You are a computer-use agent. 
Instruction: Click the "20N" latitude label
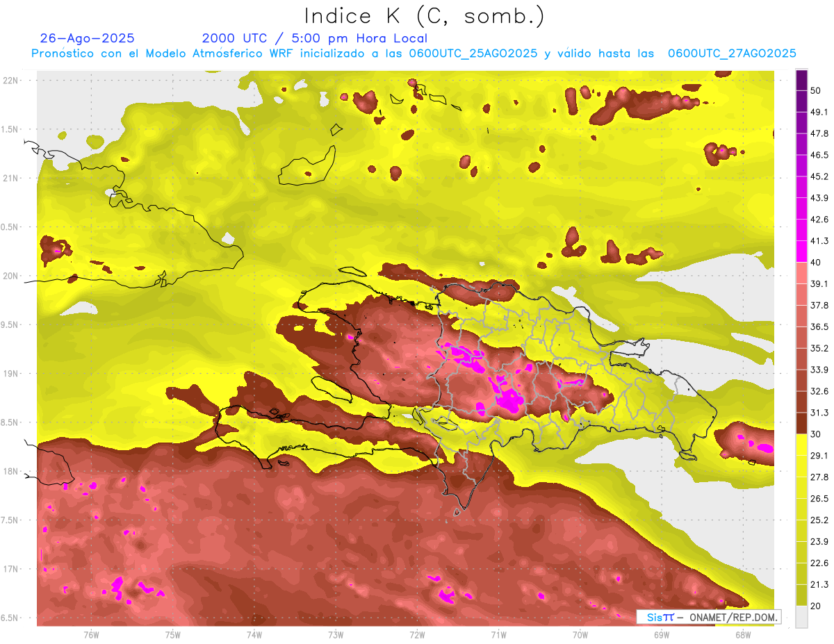point(12,276)
